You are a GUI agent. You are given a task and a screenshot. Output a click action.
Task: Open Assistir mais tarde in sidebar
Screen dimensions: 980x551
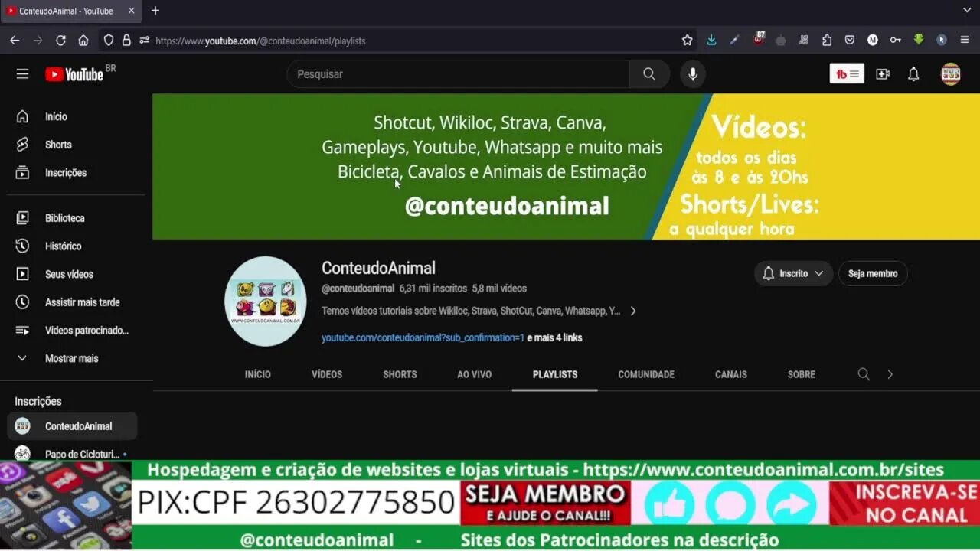click(x=76, y=302)
